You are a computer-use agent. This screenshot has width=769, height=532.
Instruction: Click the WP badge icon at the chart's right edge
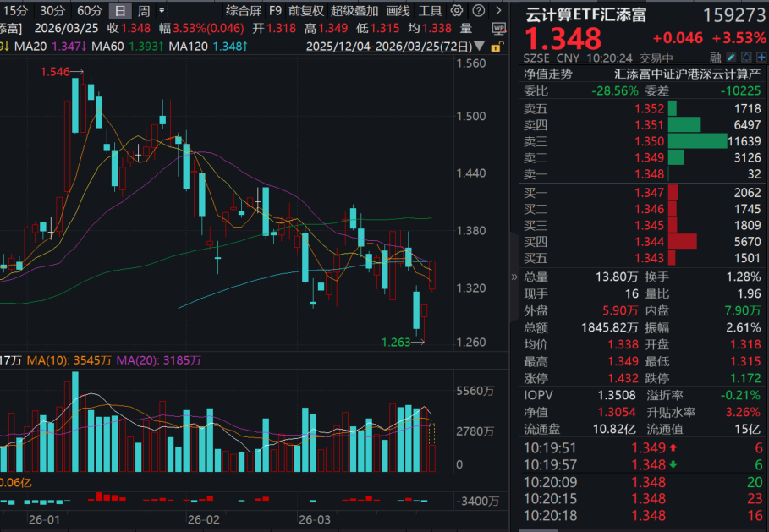[499, 28]
